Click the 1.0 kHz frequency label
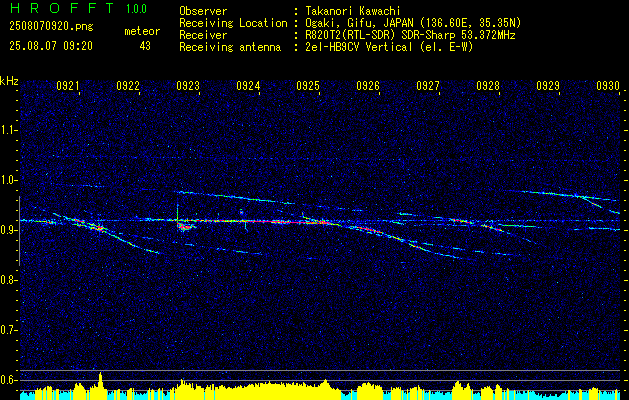 click(8, 180)
